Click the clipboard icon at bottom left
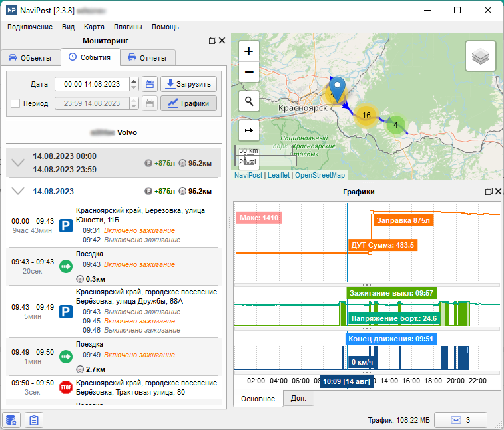Image resolution: width=504 pixels, height=430 pixels. point(33,420)
